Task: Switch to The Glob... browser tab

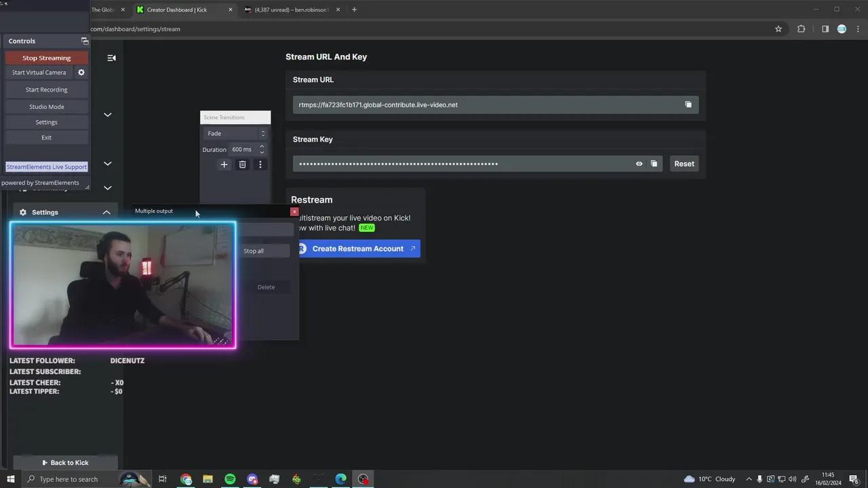Action: [x=104, y=9]
